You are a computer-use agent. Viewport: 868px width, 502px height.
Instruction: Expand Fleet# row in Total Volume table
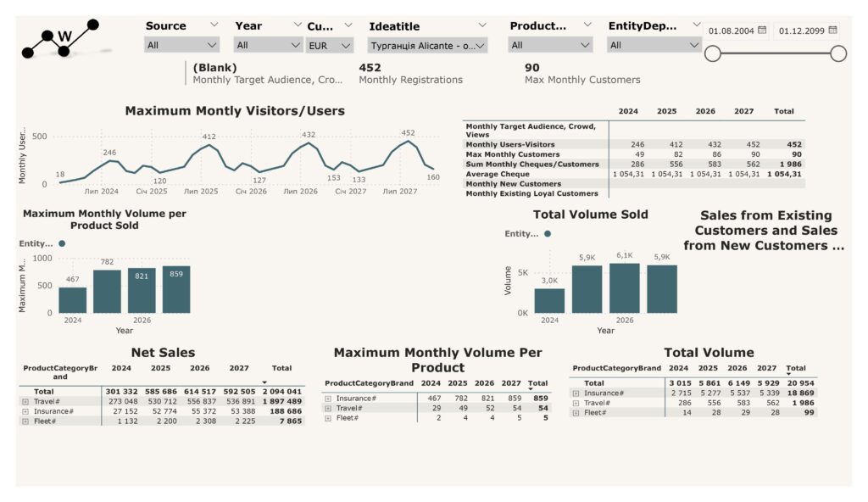576,413
